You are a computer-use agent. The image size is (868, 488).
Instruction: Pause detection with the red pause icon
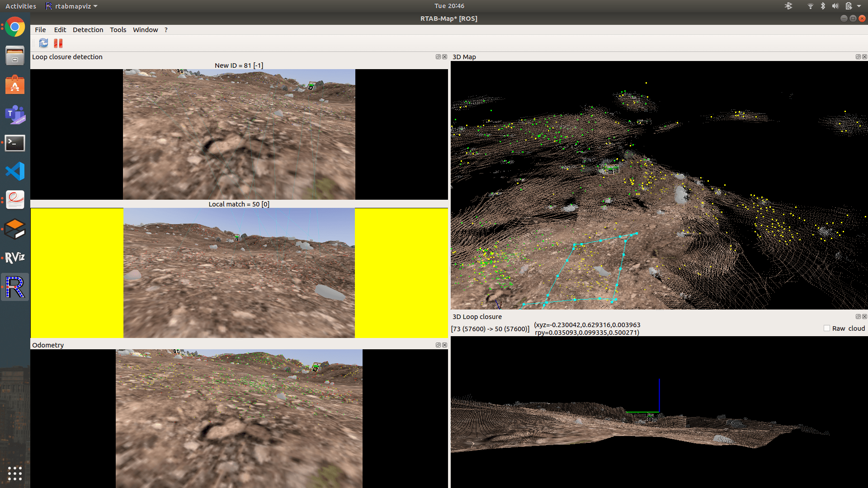pyautogui.click(x=58, y=43)
